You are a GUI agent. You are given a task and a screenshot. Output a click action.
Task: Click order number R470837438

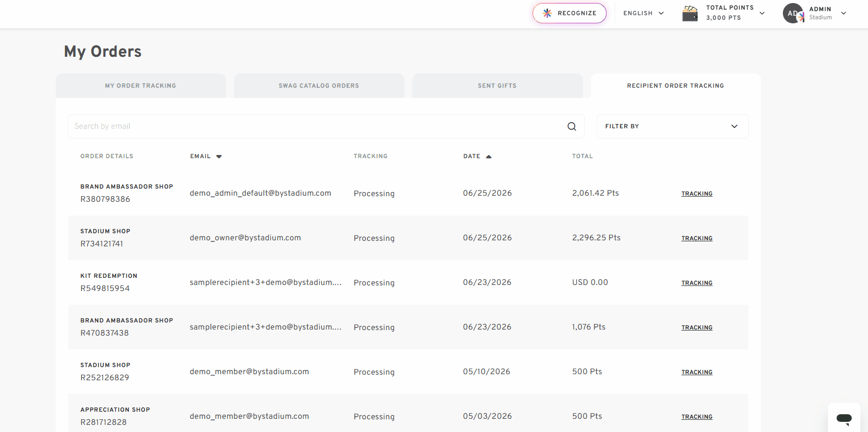(104, 333)
